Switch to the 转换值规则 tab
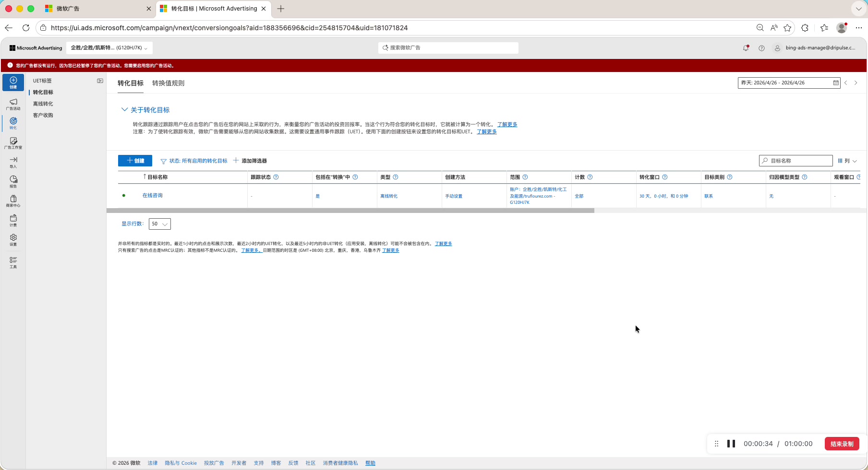The image size is (868, 470). [168, 83]
